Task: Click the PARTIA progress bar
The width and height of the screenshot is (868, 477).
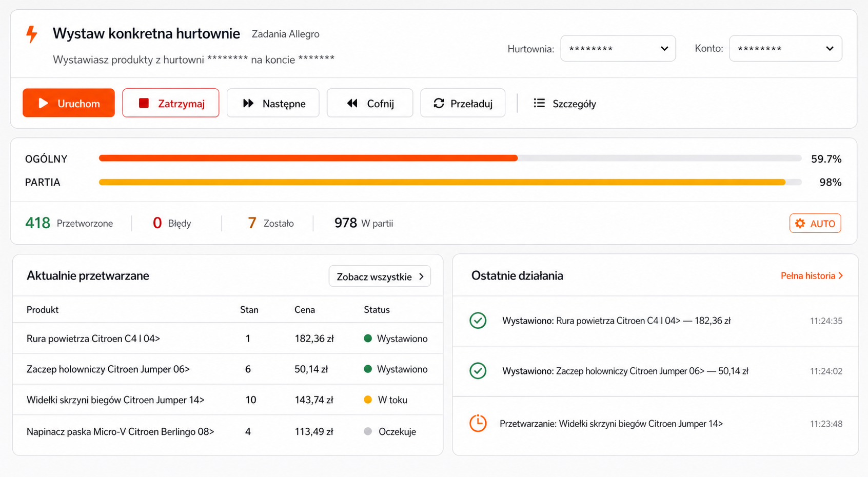Action: tap(450, 182)
